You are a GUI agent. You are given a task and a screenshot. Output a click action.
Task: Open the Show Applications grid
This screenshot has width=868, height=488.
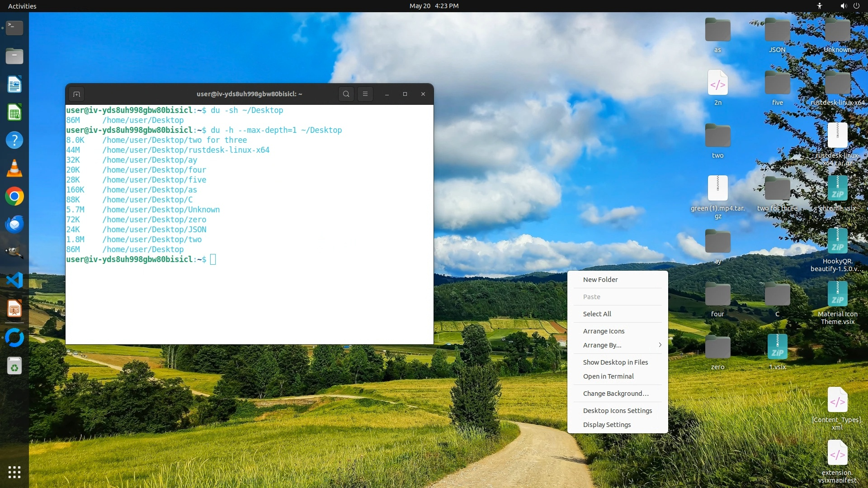click(x=14, y=472)
